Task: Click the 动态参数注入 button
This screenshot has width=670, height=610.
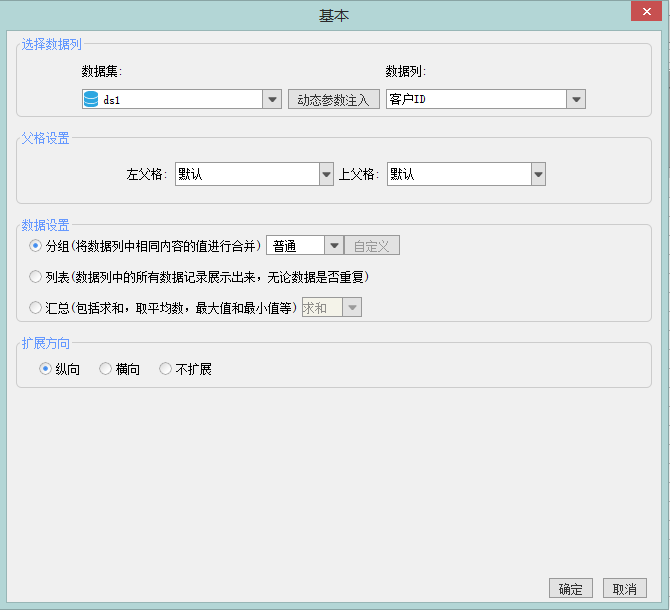Action: (334, 99)
